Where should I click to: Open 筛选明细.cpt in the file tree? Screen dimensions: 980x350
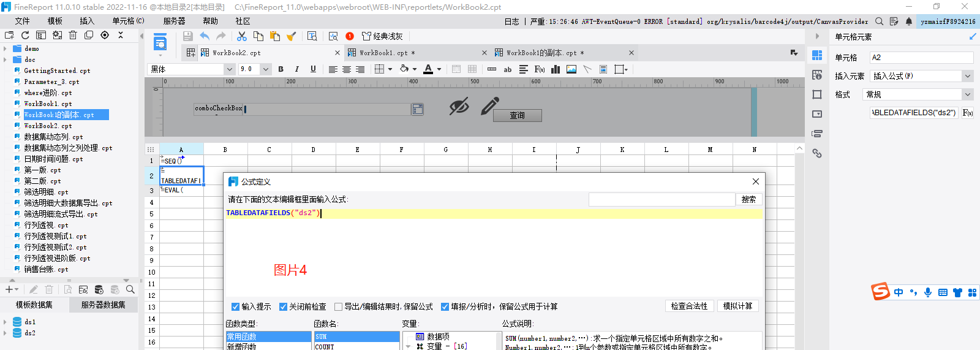pyautogui.click(x=46, y=192)
